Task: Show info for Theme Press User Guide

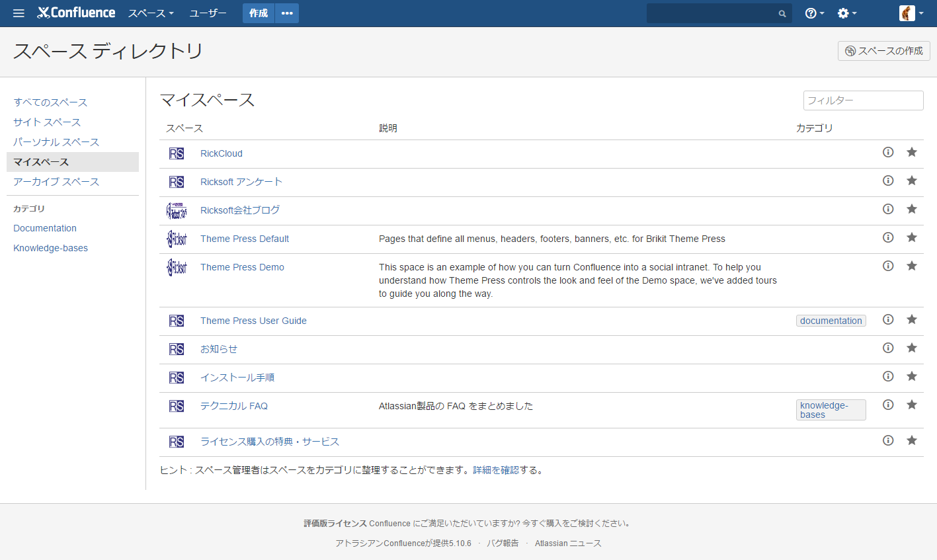Action: 888,319
